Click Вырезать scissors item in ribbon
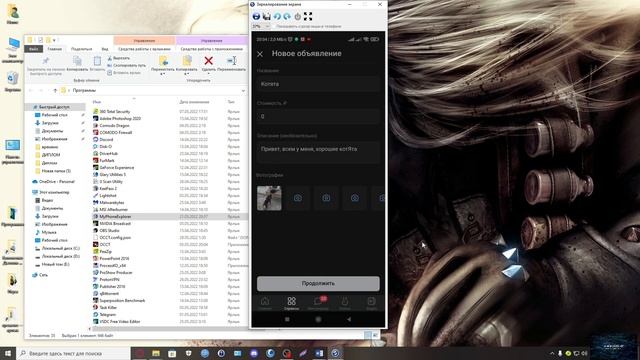The width and height of the screenshot is (640, 360). 119,58
